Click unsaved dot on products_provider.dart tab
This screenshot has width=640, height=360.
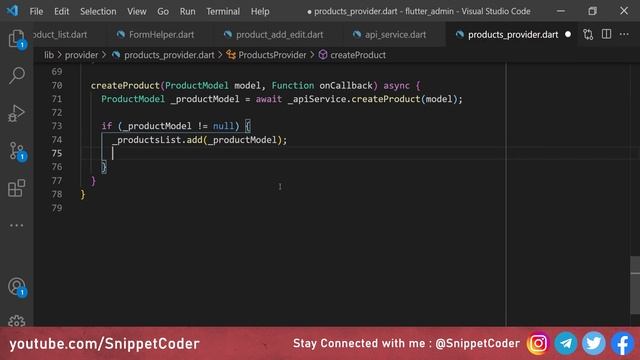[x=568, y=35]
